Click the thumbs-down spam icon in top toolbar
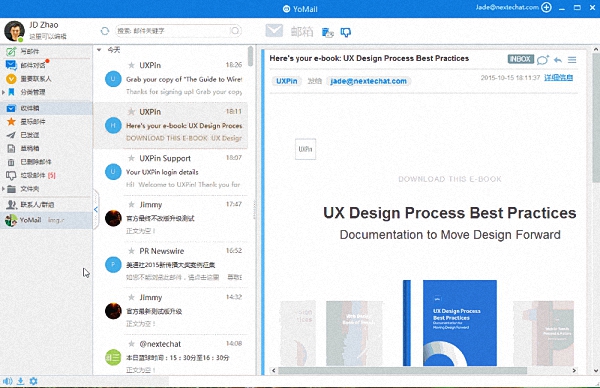Image resolution: width=600 pixels, height=388 pixels. coord(346,33)
